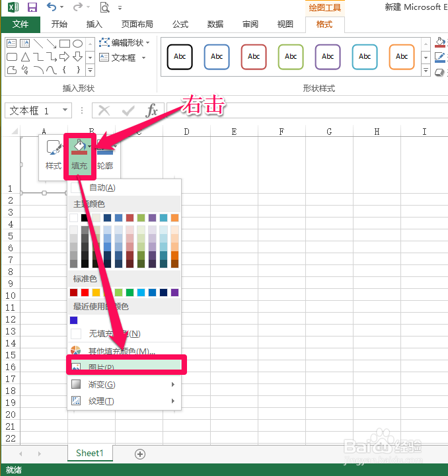The height and width of the screenshot is (476, 448).
Task: Select the scribble shape tool
Action: click(x=25, y=70)
